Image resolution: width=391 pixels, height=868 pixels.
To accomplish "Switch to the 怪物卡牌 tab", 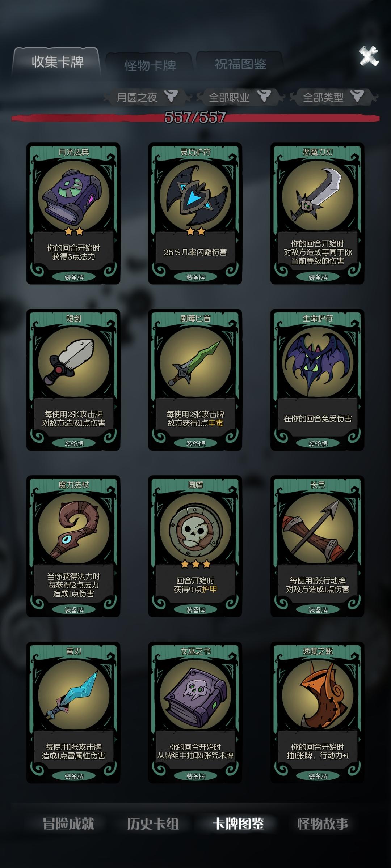I will 150,65.
